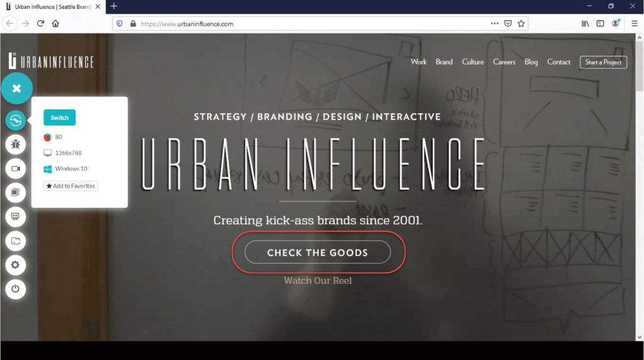Click the tracking protection shield icon

(x=119, y=24)
